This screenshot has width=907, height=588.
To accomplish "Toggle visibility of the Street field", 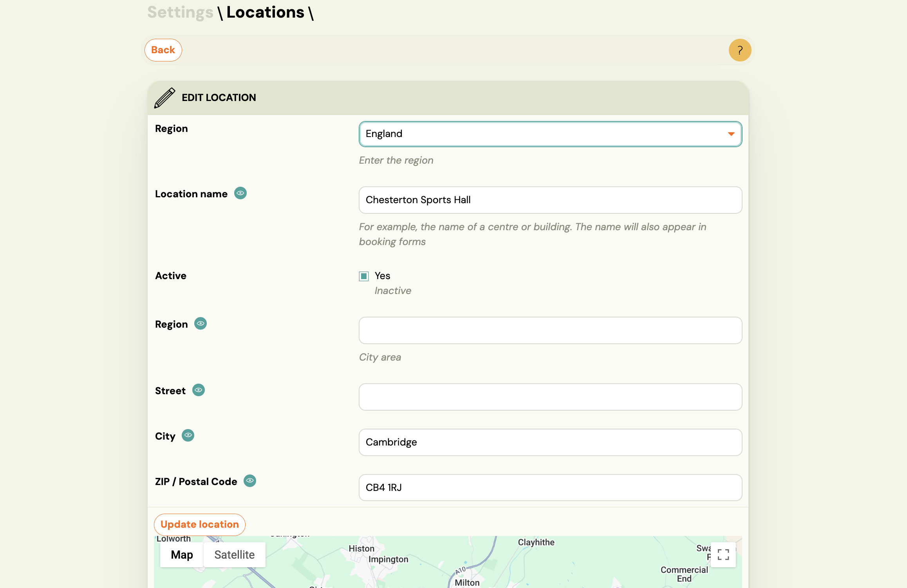I will tap(199, 390).
